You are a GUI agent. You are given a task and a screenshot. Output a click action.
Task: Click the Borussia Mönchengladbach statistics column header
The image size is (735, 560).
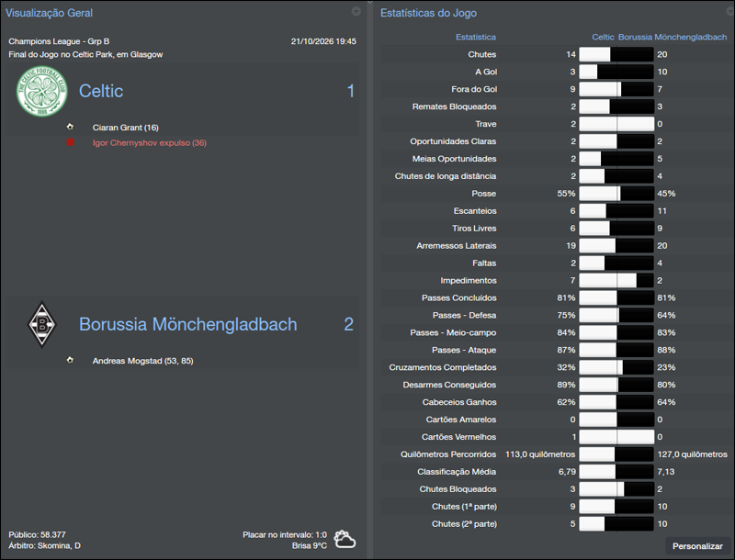(673, 37)
